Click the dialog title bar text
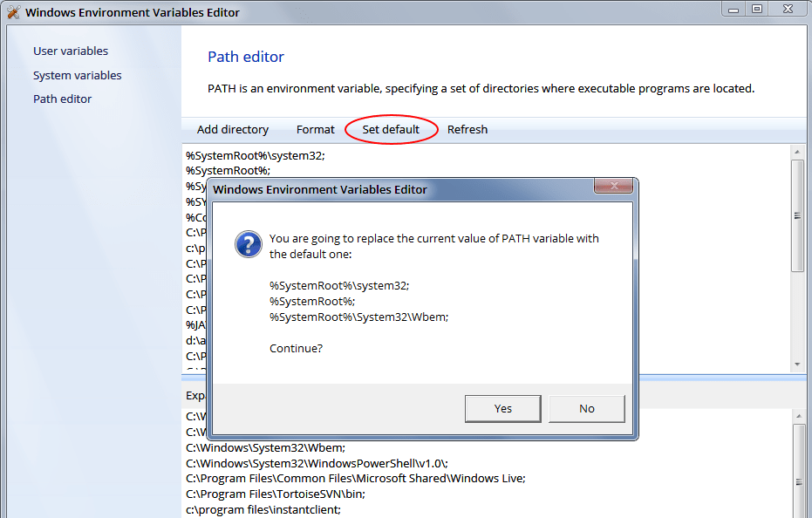Image resolution: width=812 pixels, height=518 pixels. [x=319, y=189]
